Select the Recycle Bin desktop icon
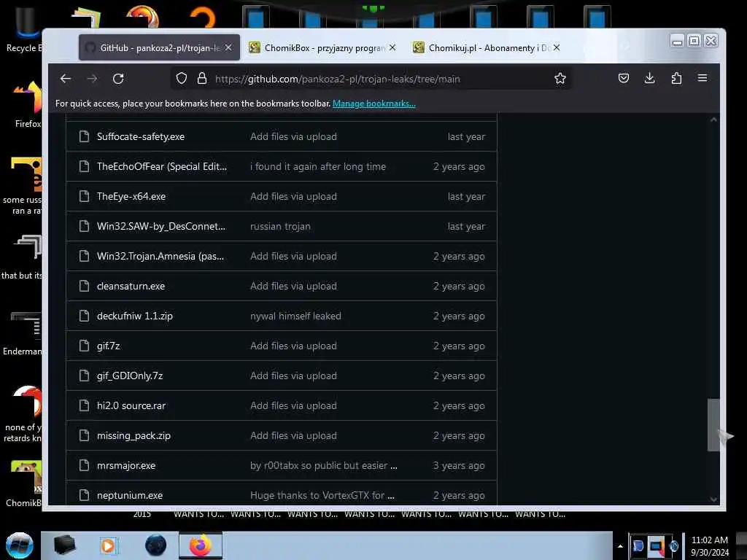 24,29
